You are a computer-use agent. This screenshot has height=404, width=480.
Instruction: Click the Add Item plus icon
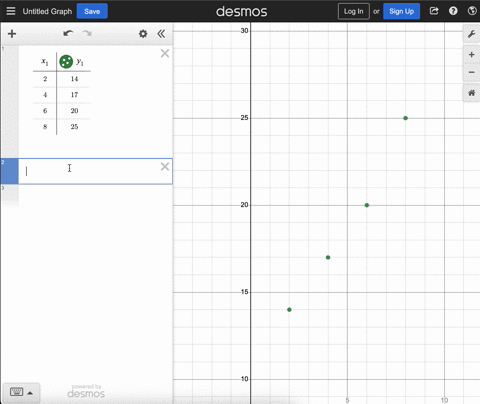[x=12, y=34]
